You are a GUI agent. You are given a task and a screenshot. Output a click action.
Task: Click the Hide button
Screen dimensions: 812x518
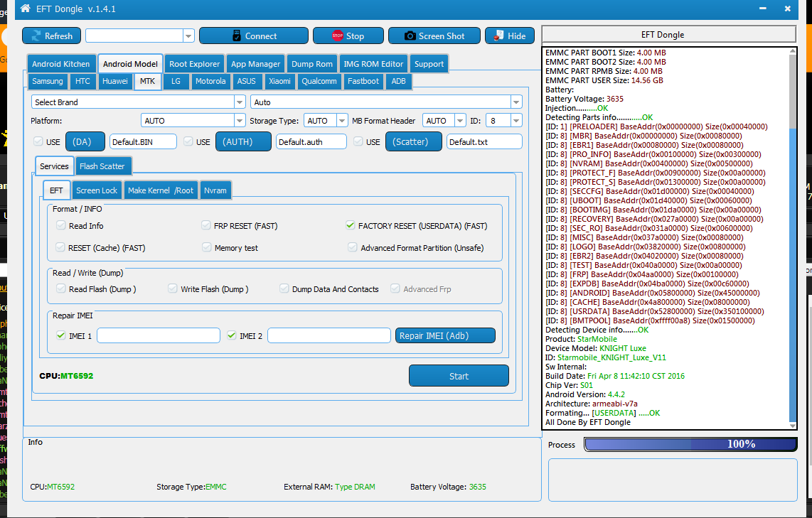pyautogui.click(x=510, y=36)
